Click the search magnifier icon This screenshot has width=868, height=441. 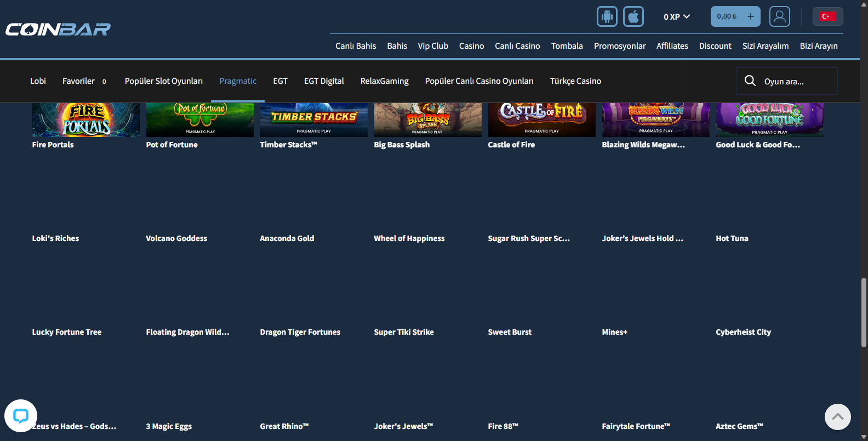point(750,81)
